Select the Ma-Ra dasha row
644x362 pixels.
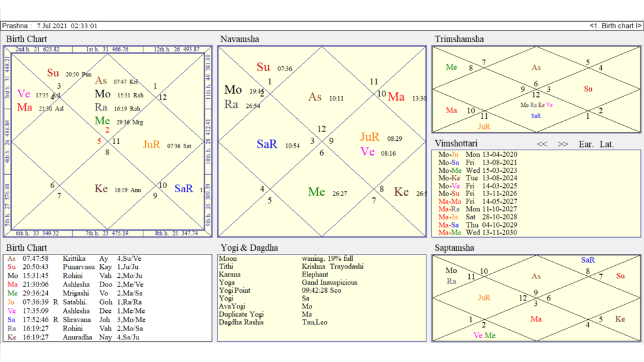478,209
